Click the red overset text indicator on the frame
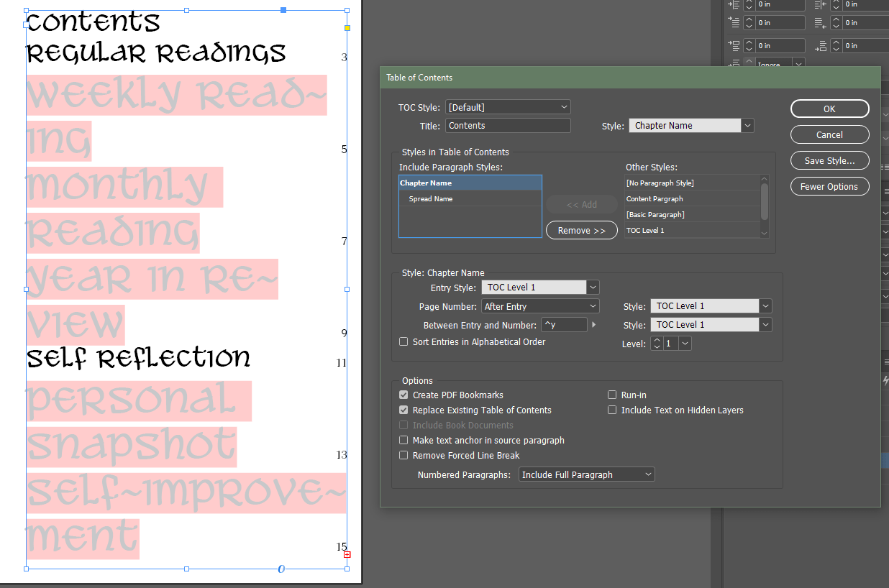The height and width of the screenshot is (588, 889). 347,554
